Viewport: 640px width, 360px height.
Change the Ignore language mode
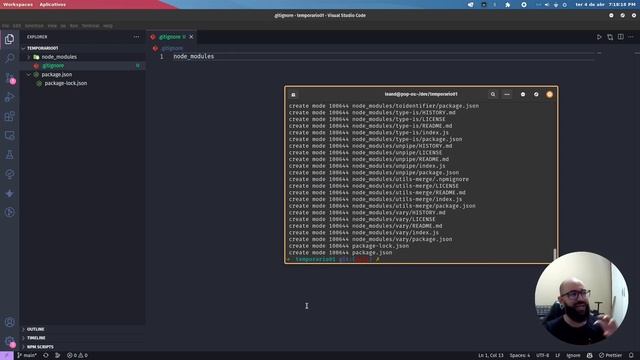pyautogui.click(x=573, y=356)
